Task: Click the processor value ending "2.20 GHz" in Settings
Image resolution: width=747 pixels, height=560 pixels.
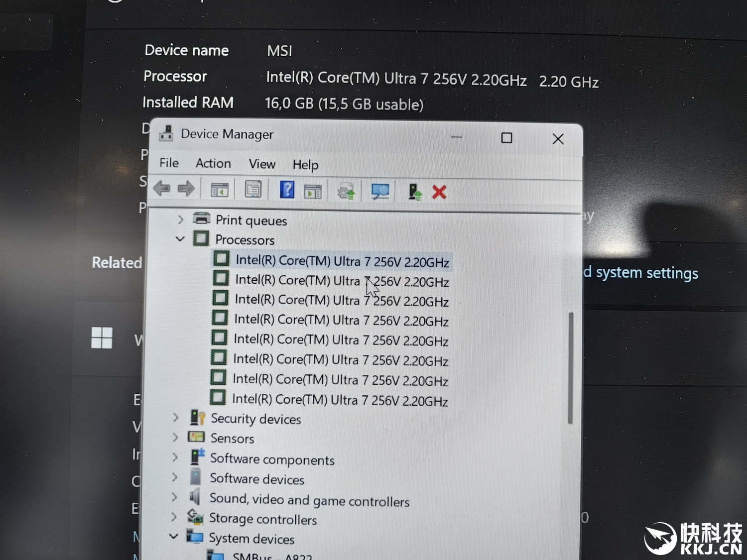Action: point(432,79)
